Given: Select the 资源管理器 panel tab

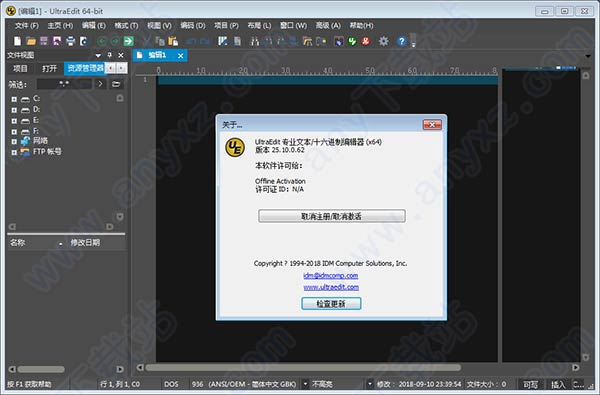Looking at the screenshot, I should click(x=85, y=69).
